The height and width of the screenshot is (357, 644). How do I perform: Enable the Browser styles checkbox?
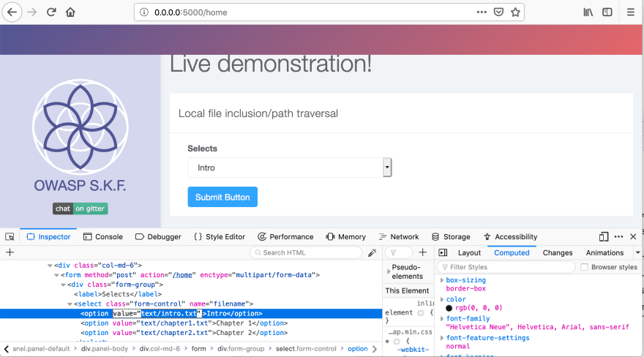coord(584,267)
